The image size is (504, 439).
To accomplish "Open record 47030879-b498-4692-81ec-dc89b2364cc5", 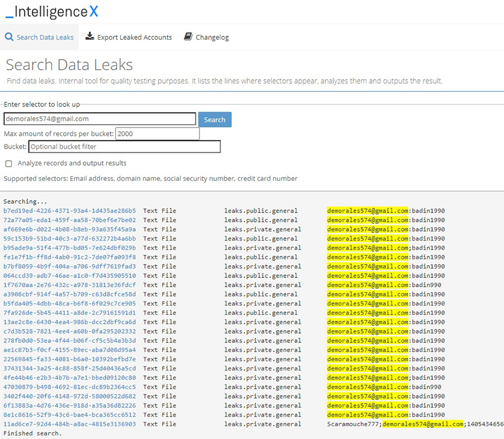I will (70, 387).
